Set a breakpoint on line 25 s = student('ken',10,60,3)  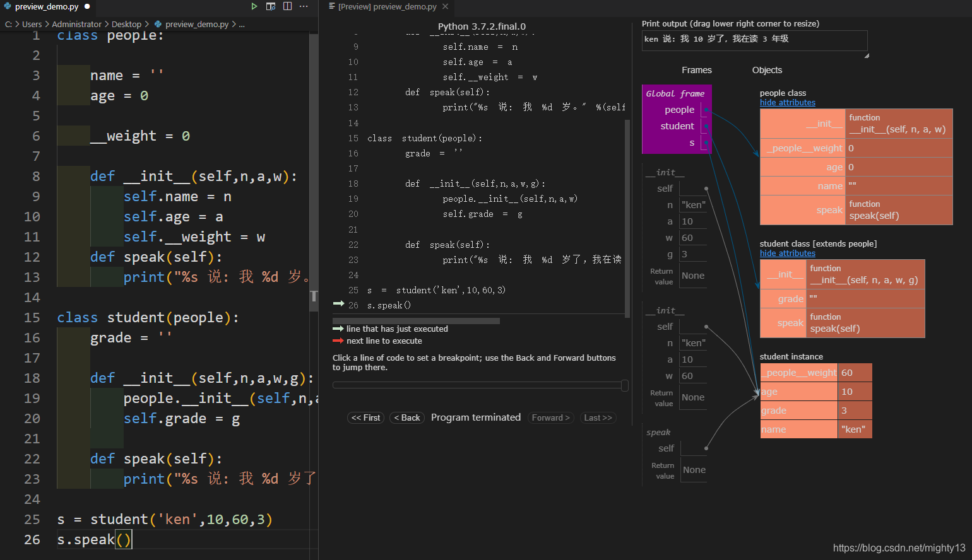pyautogui.click(x=436, y=290)
